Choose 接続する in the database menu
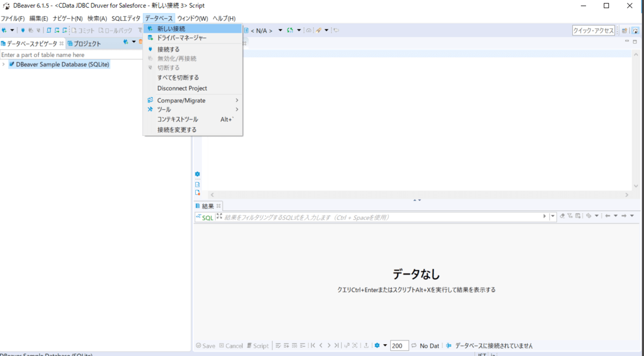 point(193,49)
